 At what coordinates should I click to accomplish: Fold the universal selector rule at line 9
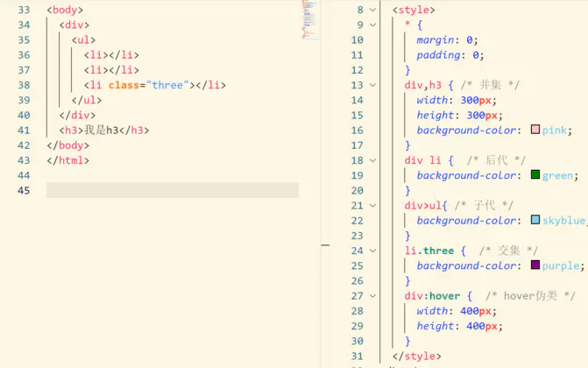[373, 25]
